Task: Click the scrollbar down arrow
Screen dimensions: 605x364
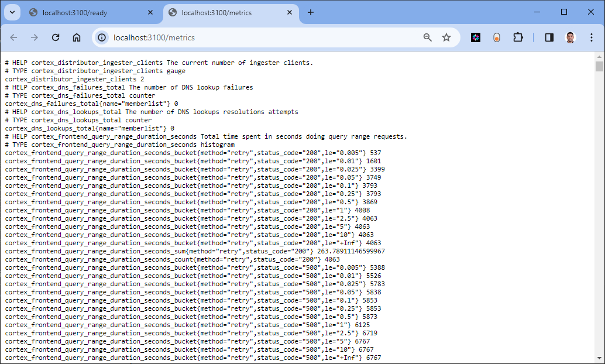Action: pyautogui.click(x=599, y=358)
